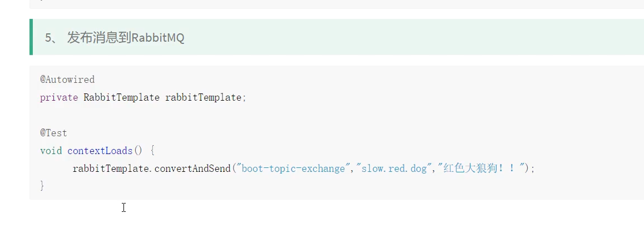This screenshot has height=233, width=644.
Task: Click "rabbitTemplate" before .convertAndSend
Action: point(110,168)
